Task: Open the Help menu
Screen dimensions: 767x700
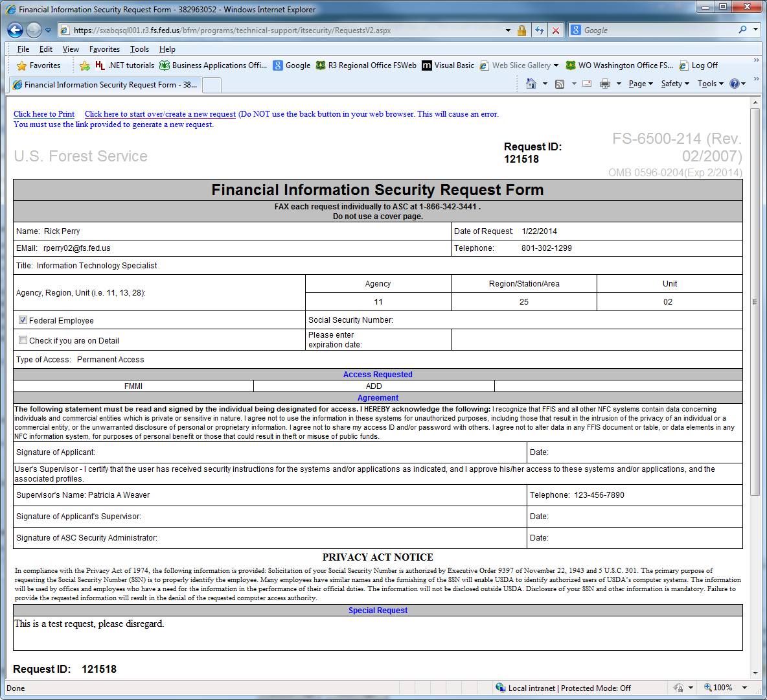Action: pos(167,49)
